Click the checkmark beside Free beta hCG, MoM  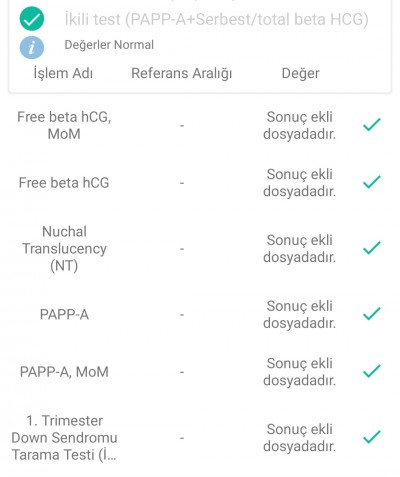pyautogui.click(x=372, y=124)
